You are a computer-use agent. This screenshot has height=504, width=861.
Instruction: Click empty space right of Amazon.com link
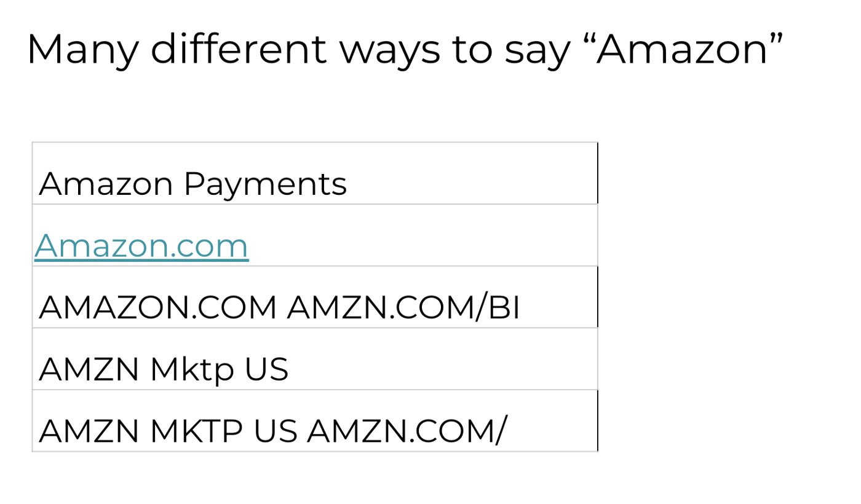coord(423,235)
